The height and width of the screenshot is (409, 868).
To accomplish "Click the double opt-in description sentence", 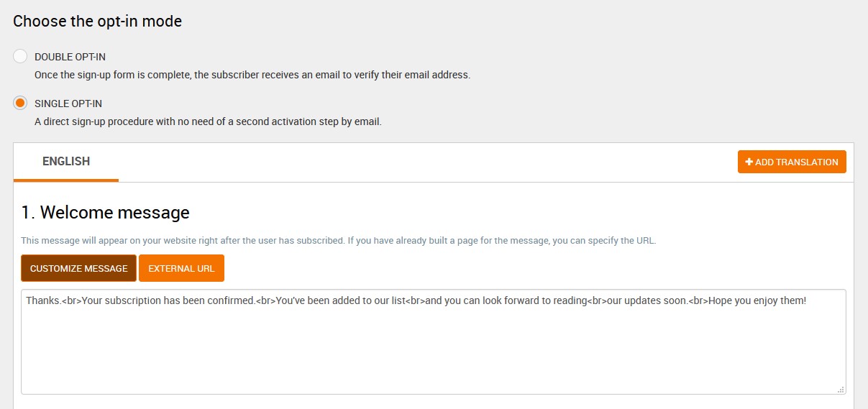I will (252, 75).
